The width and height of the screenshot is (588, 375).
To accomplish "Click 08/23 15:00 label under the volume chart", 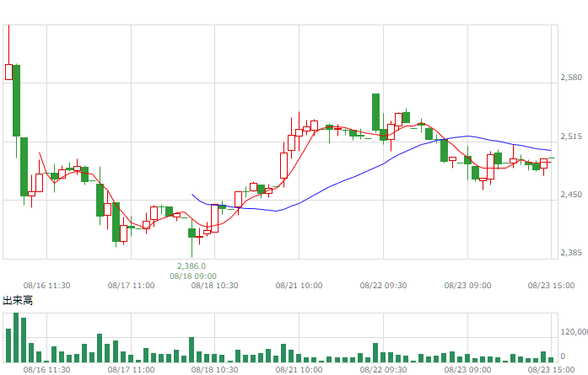I will pyautogui.click(x=551, y=370).
